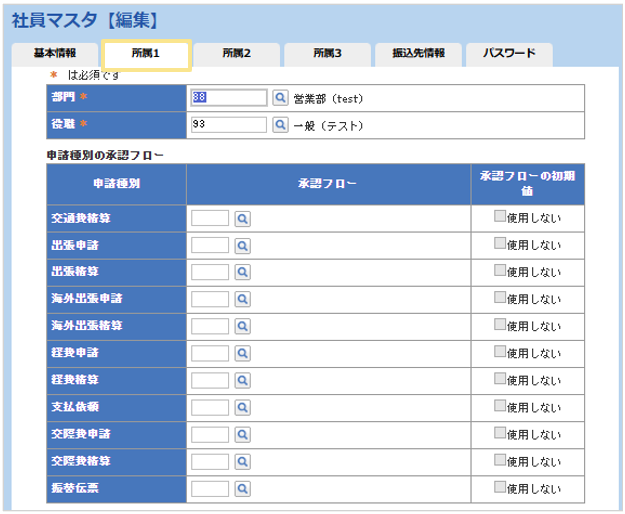The image size is (625, 514).
Task: Focus 海外出張申請 approval flow input
Action: pos(210,299)
